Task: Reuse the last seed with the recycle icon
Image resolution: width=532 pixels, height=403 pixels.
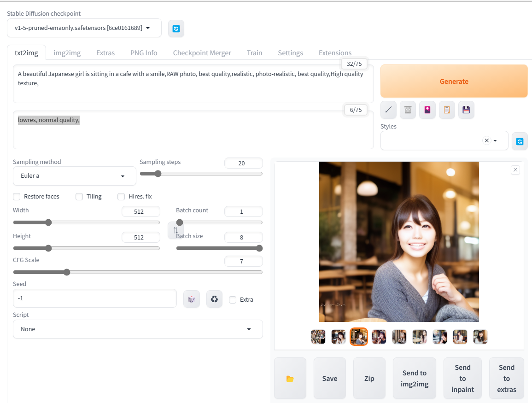Action: pyautogui.click(x=215, y=299)
